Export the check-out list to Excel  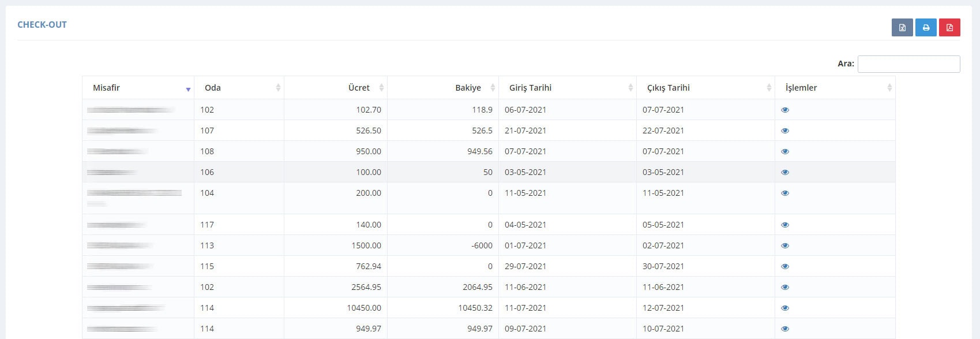pyautogui.click(x=902, y=27)
